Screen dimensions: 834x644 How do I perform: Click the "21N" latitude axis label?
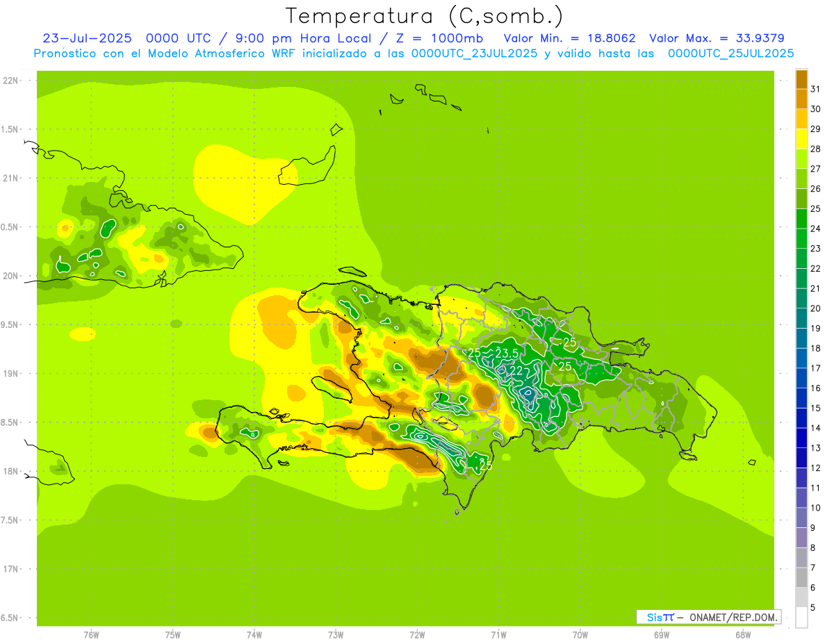(x=10, y=179)
